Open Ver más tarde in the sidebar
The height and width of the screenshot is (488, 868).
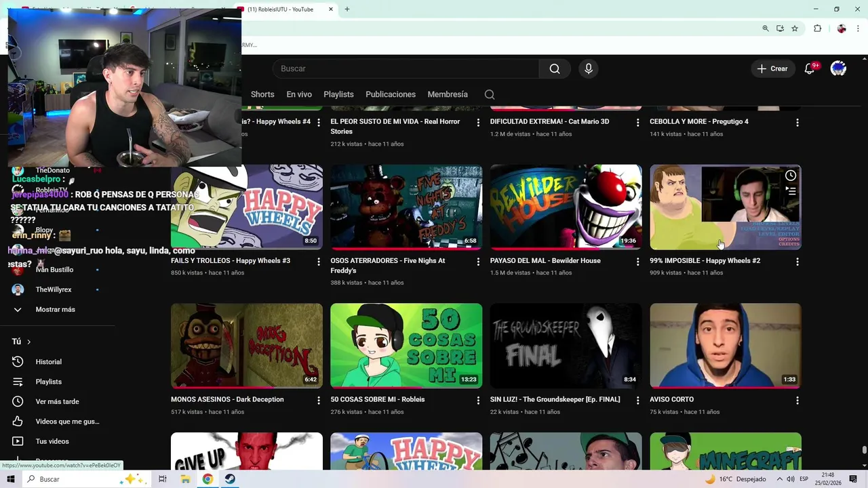click(57, 401)
